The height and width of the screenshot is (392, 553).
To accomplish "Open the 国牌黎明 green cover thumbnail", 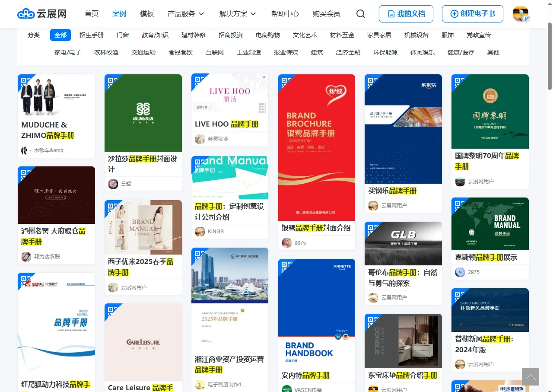I will pos(490,112).
